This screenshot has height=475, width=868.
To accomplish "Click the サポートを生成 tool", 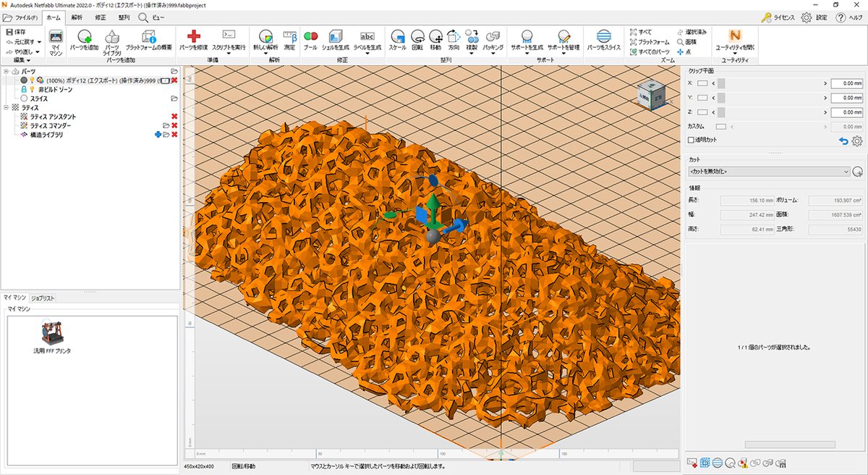I will 527,40.
